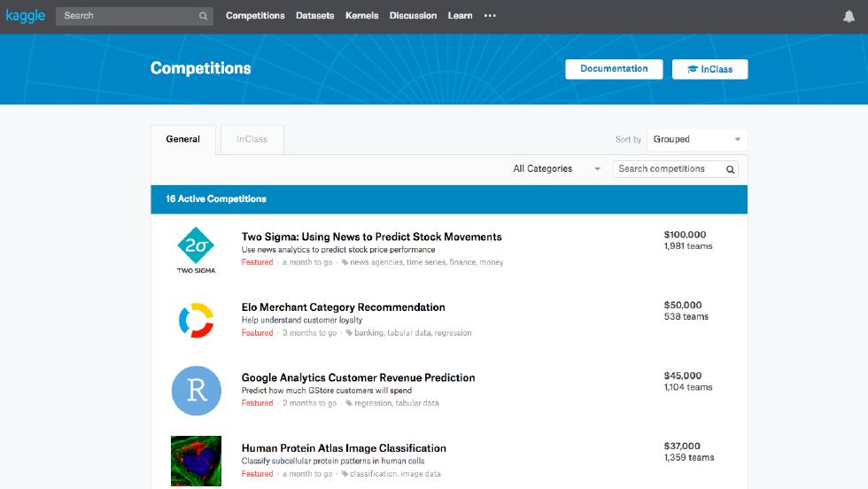This screenshot has height=489, width=868.
Task: Click "3 months to go" text
Action: click(309, 332)
